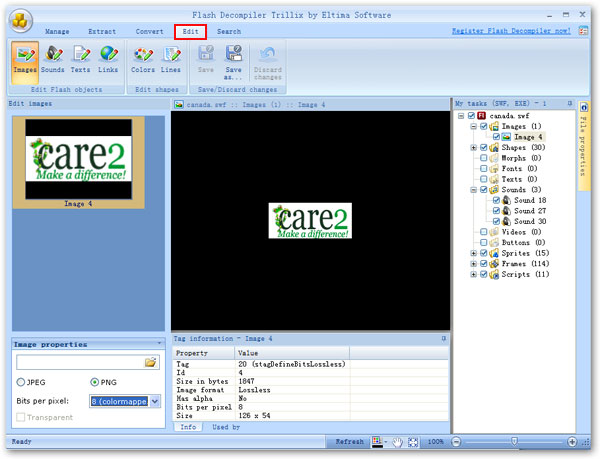The image size is (600, 459).
Task: Toggle the canada.swf checkbox
Action: [x=471, y=116]
